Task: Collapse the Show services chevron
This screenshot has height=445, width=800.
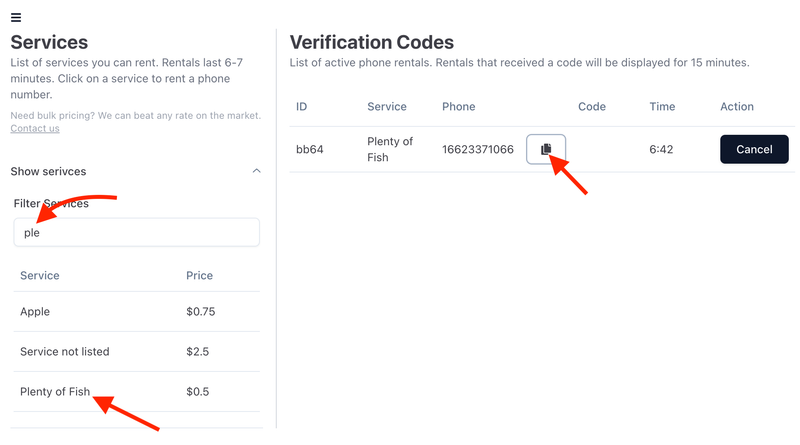Action: tap(257, 171)
